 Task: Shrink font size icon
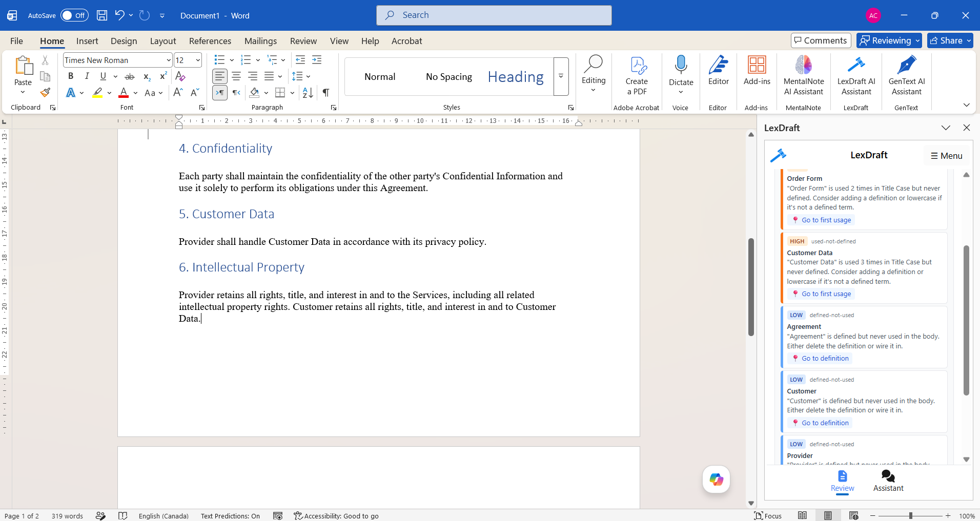[x=195, y=93]
